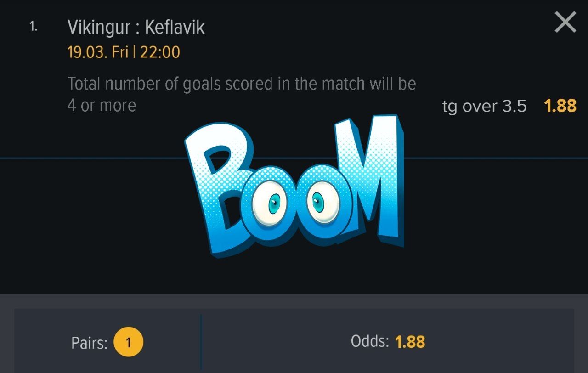Screen dimensions: 588x373
Task: Click the total goals bet description text
Action: (x=242, y=94)
